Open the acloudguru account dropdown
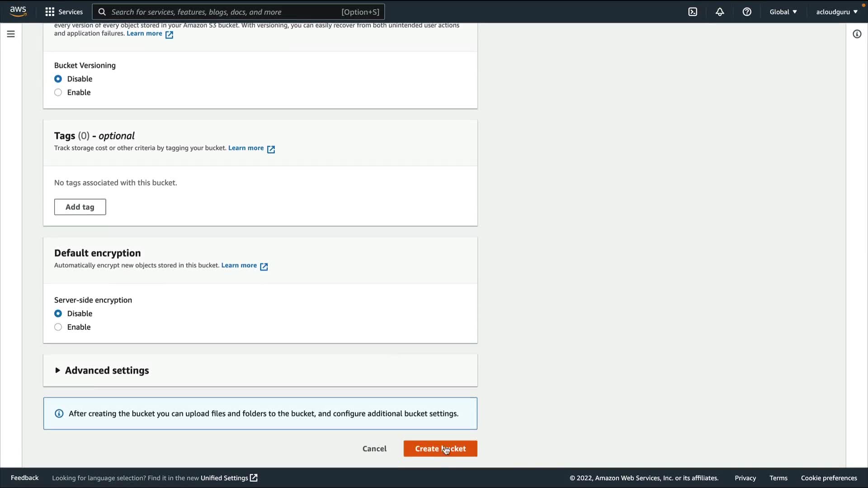Screen dimensions: 868x488 click(836, 12)
